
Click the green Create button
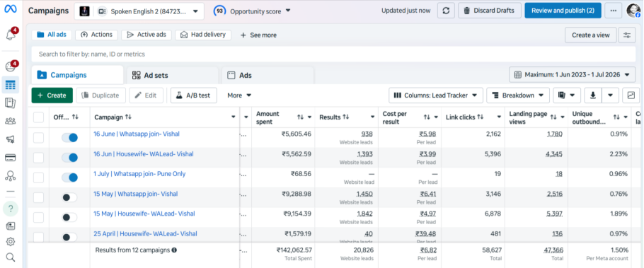tap(52, 95)
